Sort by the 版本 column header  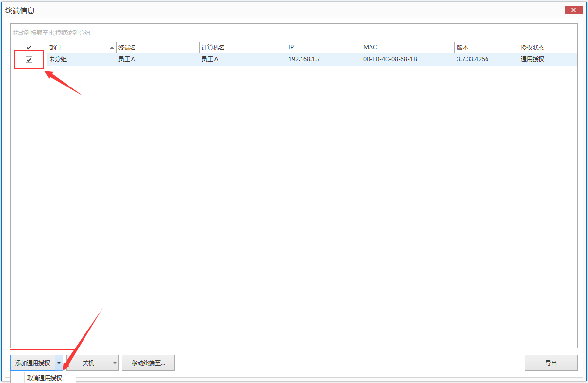tap(487, 47)
